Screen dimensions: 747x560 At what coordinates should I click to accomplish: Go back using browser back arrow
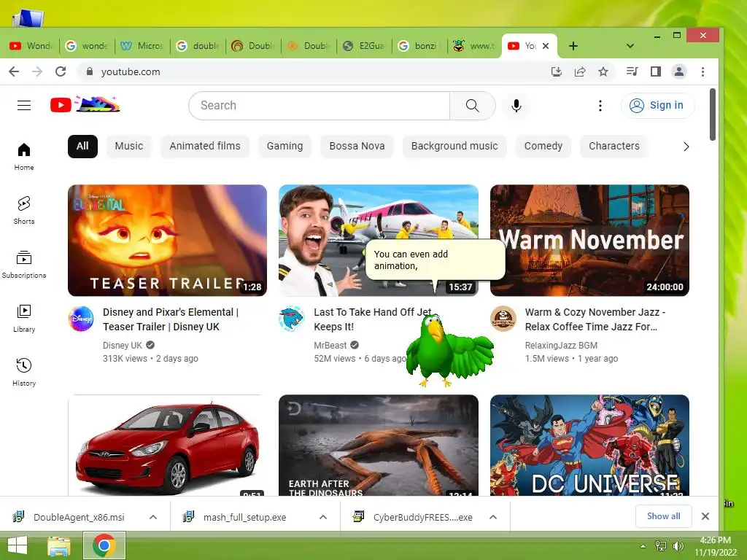tap(15, 71)
